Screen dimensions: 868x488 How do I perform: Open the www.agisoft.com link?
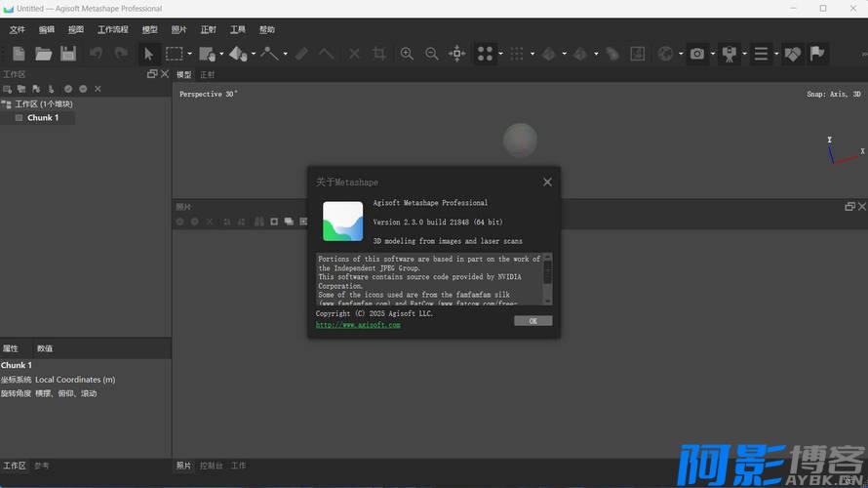358,325
